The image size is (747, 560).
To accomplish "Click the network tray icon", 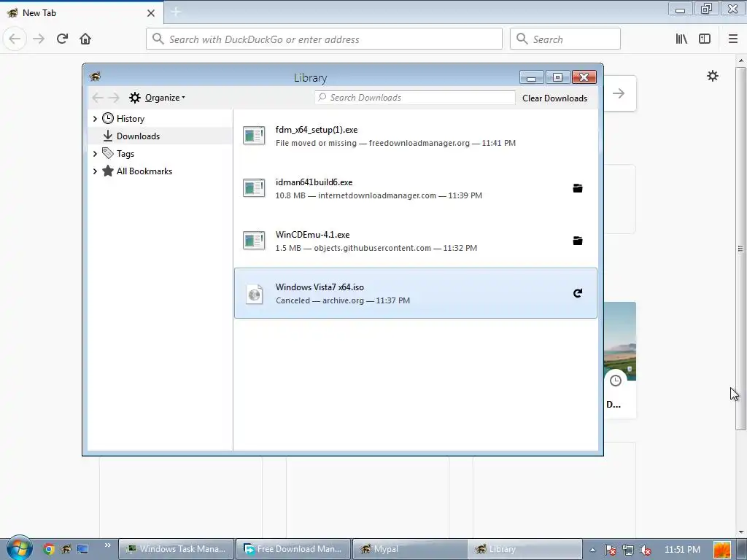I will click(628, 550).
